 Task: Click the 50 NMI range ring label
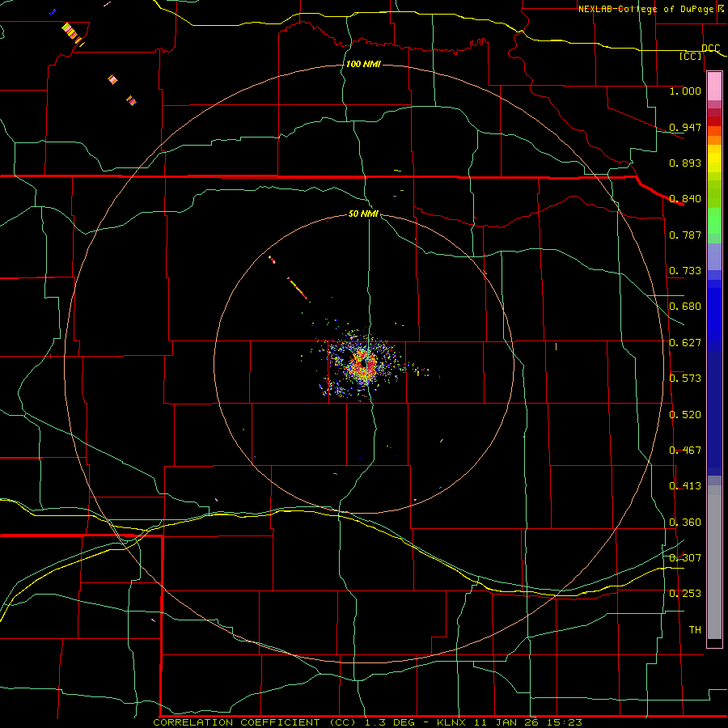363,214
